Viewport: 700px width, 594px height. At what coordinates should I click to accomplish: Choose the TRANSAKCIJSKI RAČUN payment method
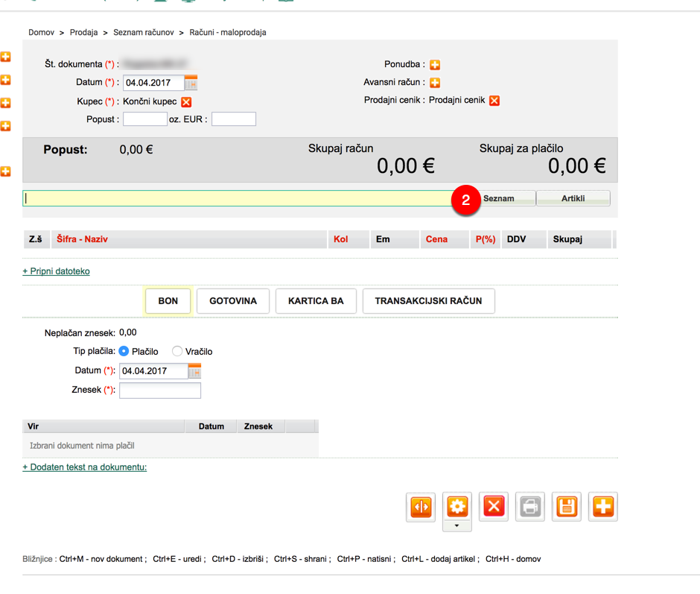[x=429, y=301]
